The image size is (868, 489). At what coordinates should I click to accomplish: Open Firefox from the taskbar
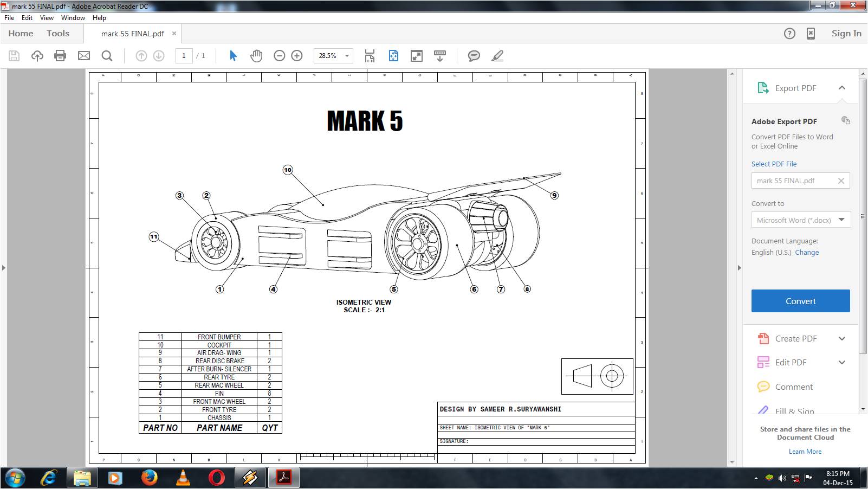pos(150,478)
